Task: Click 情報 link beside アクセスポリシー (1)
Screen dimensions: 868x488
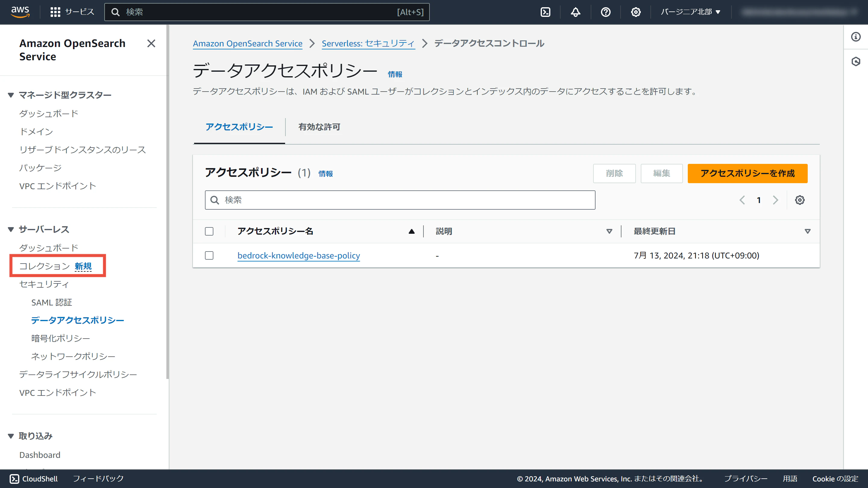Action: [x=325, y=174]
